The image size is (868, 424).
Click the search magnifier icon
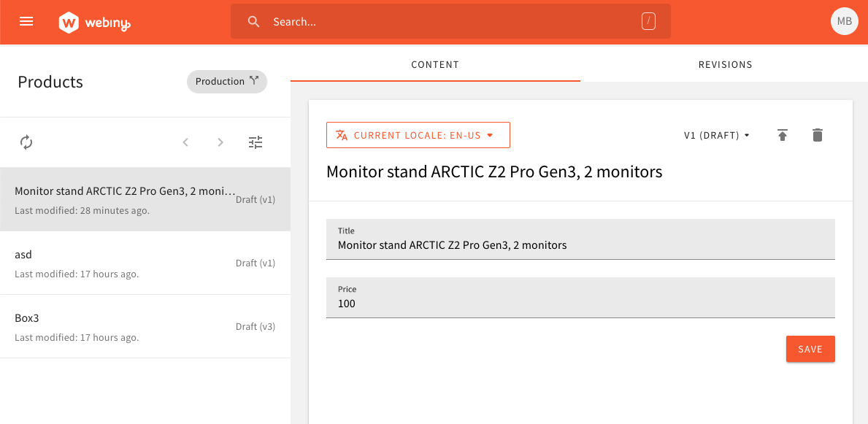pyautogui.click(x=253, y=21)
